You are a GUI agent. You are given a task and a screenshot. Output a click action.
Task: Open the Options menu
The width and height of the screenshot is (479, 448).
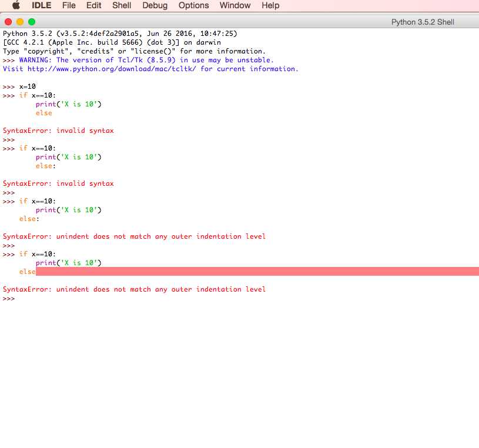pyautogui.click(x=194, y=5)
